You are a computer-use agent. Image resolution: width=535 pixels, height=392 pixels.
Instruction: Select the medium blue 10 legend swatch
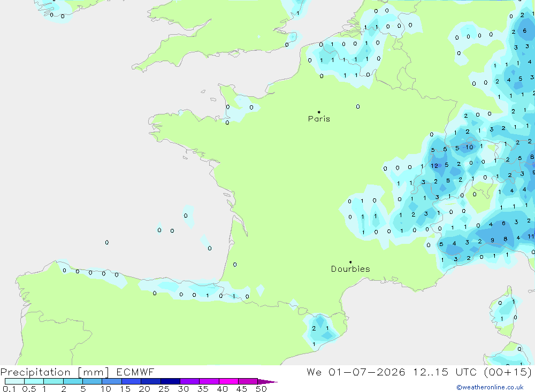coord(112,381)
